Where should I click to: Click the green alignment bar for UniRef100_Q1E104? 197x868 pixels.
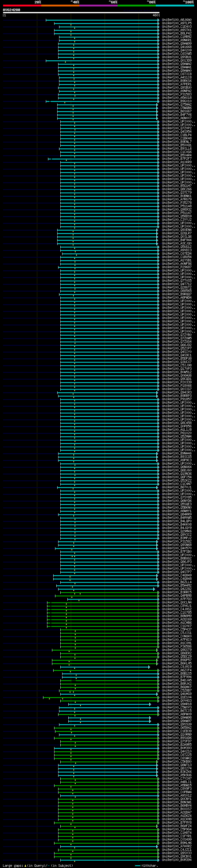[x=101, y=697]
